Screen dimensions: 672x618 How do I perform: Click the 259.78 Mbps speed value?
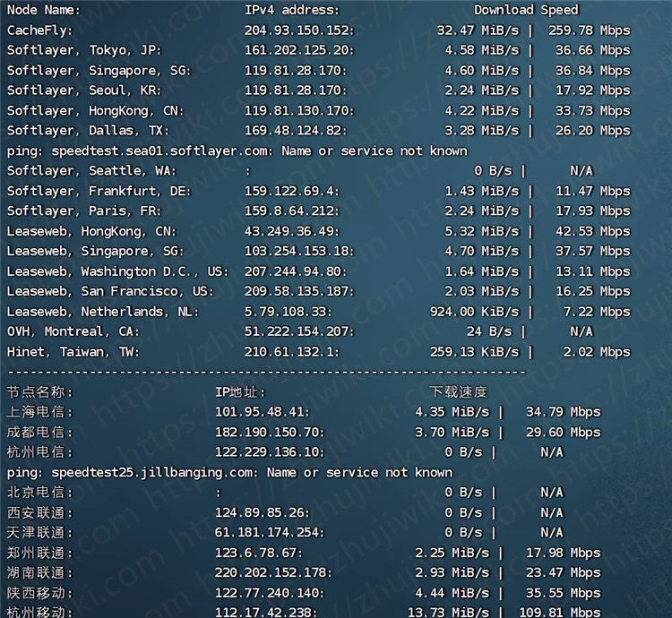(590, 30)
